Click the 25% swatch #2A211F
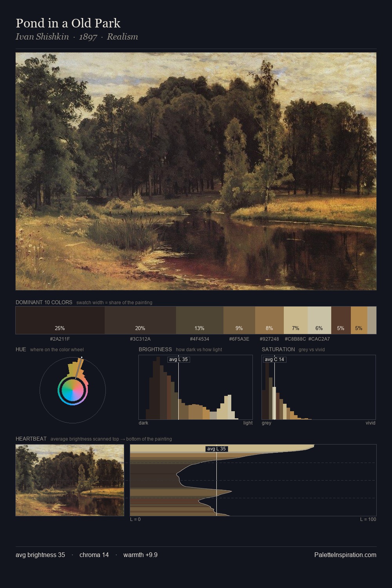The image size is (392, 588). click(60, 320)
